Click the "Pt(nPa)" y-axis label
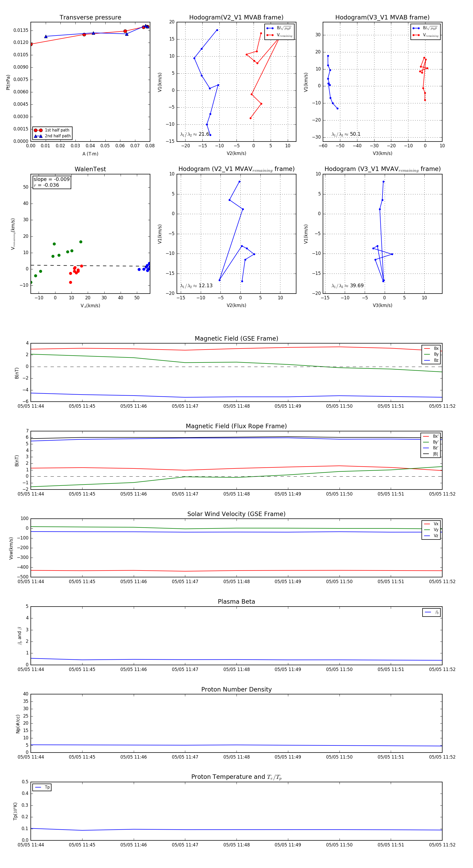Screen dimensions: 473x868 (x=8, y=82)
